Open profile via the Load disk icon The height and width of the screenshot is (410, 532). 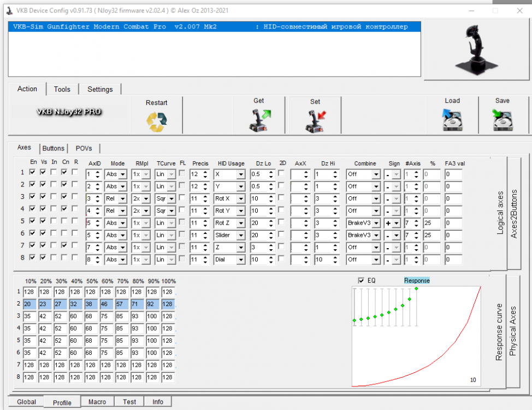[x=452, y=120]
